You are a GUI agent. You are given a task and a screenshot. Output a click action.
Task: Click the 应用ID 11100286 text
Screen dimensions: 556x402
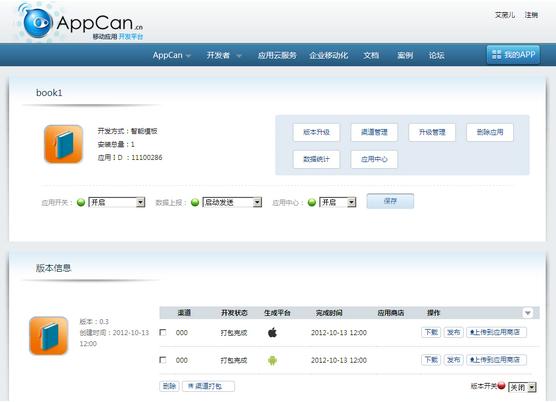point(130,157)
